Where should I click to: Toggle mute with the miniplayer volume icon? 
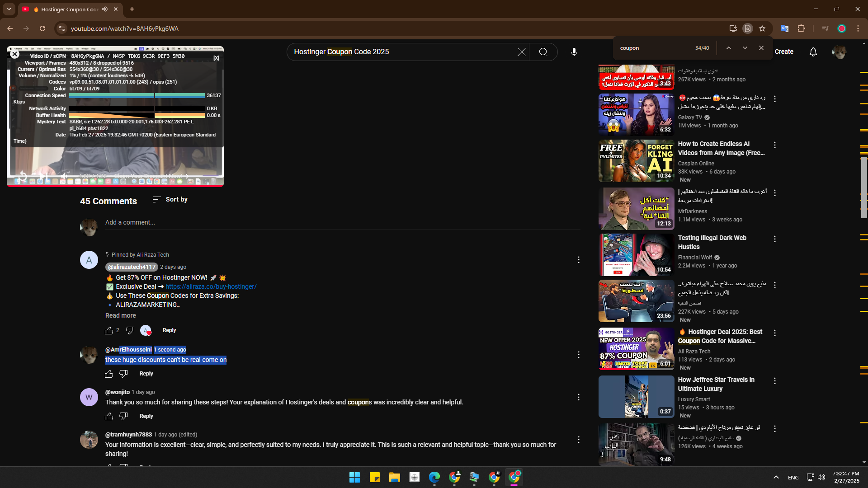click(x=64, y=176)
